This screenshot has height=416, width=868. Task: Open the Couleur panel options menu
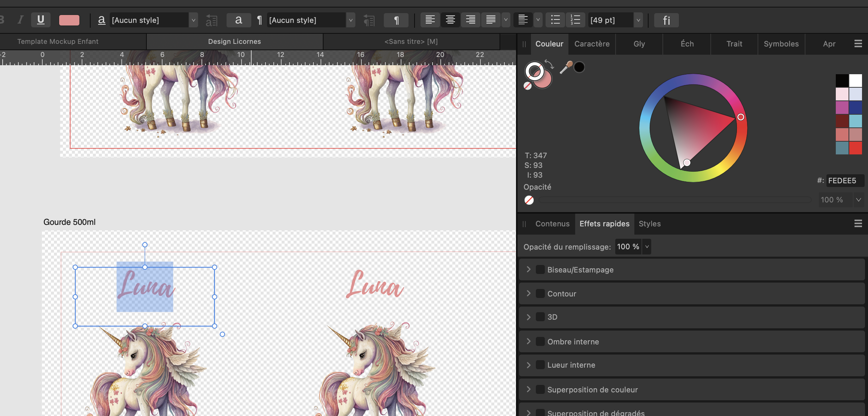pyautogui.click(x=858, y=44)
